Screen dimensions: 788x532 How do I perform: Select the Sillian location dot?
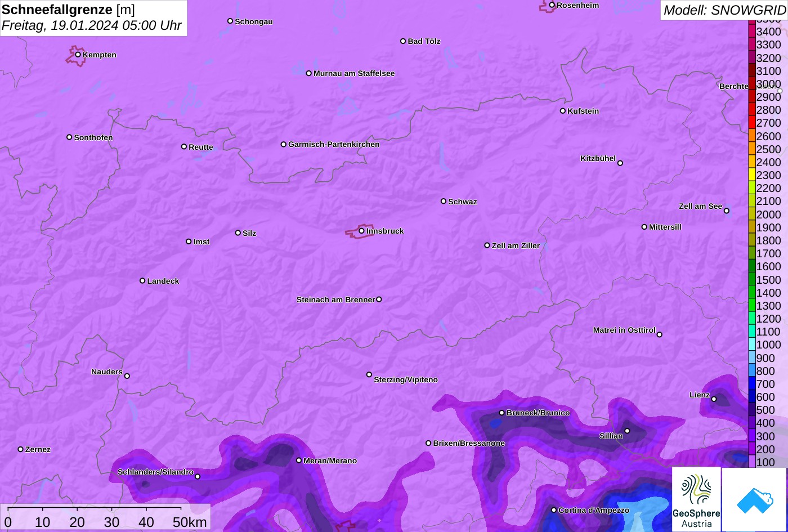(x=627, y=431)
